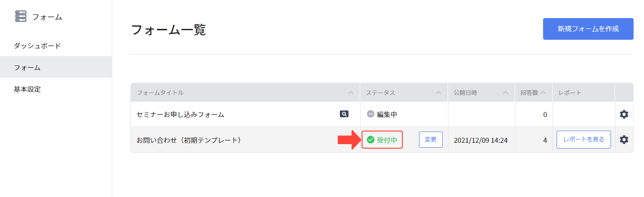Click the form server logo icon

(21, 17)
